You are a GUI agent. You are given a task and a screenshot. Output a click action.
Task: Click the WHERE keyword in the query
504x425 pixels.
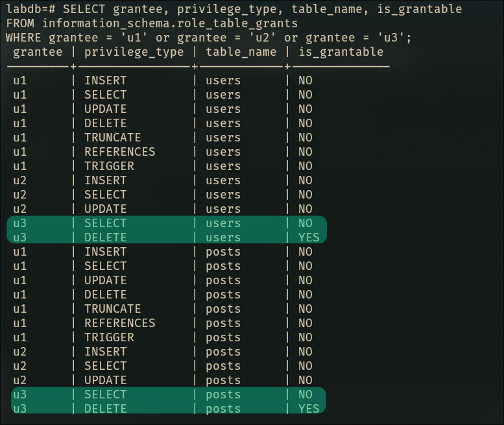(23, 38)
